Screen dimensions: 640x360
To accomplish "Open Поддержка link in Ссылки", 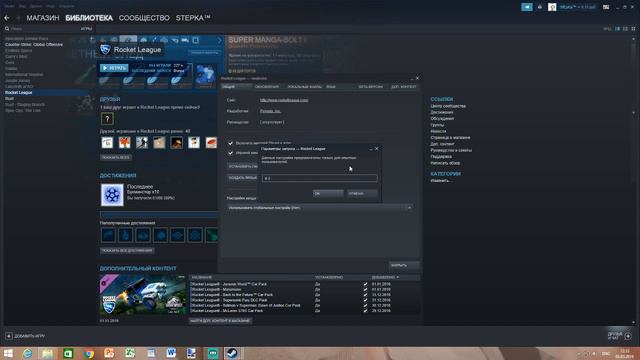I will click(x=441, y=157).
